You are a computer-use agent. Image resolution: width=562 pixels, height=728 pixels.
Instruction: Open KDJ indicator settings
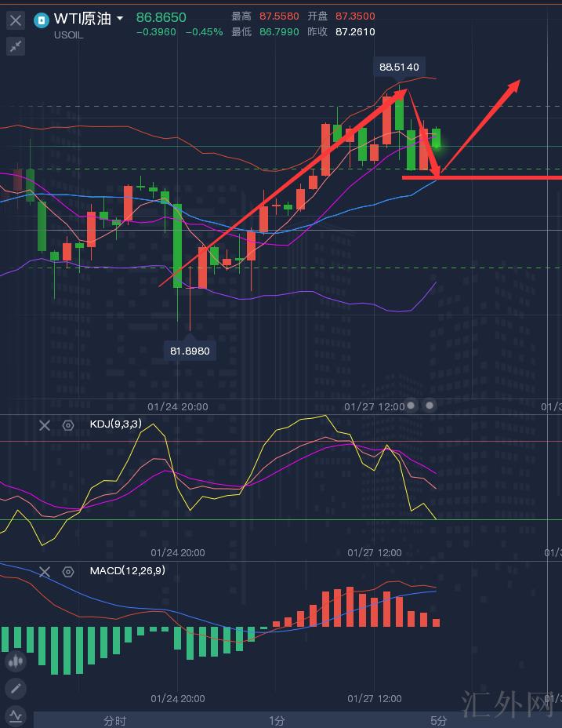pos(68,425)
